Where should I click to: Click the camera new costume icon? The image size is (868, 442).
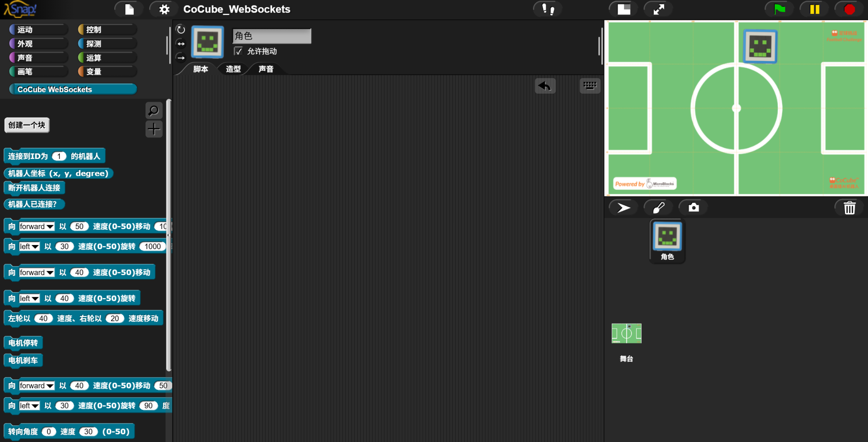click(693, 207)
